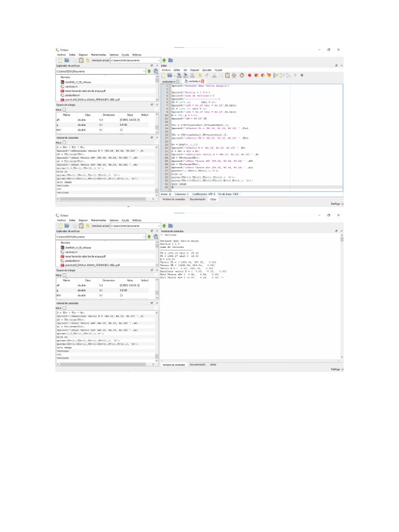The width and height of the screenshot is (399, 532).
Task: Open the upper file explorer path dropdown
Action: (143, 71)
